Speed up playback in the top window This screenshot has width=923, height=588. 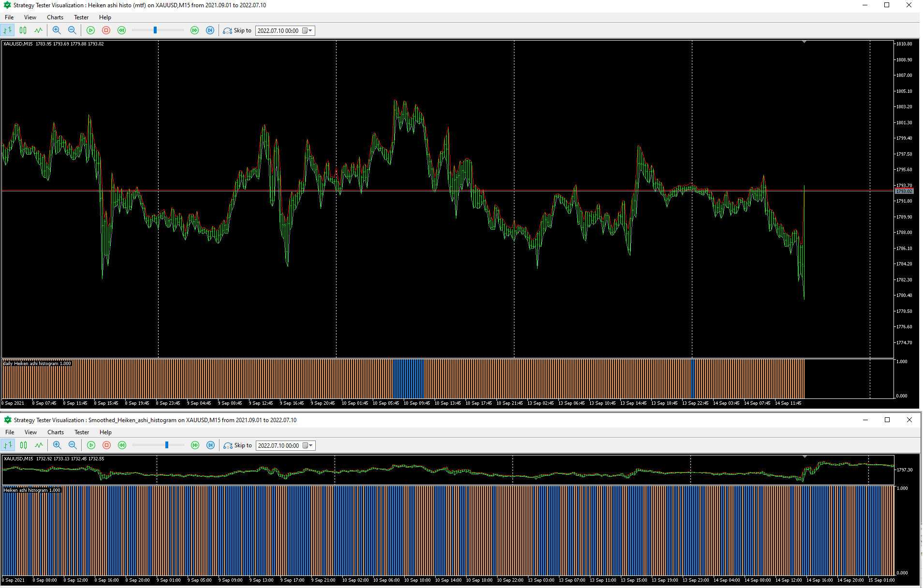[x=194, y=30]
